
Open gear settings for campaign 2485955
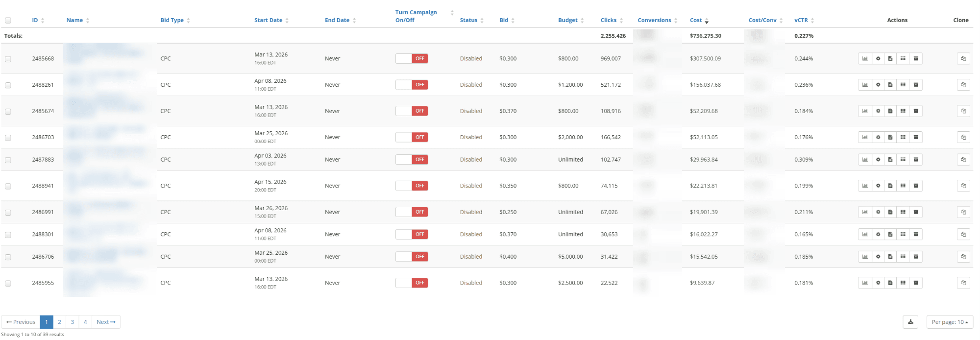(x=878, y=283)
